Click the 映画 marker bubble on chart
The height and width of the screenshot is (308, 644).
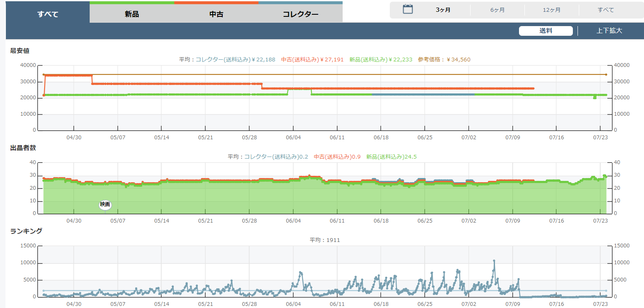(x=105, y=204)
